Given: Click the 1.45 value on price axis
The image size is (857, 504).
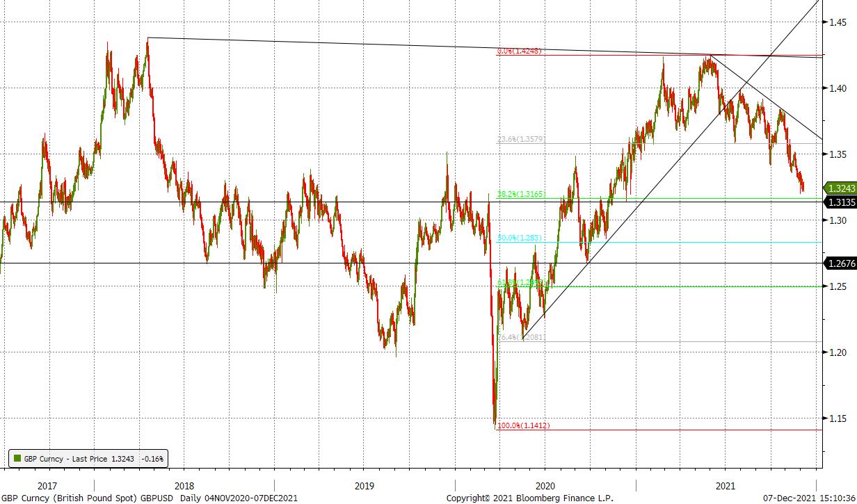Looking at the screenshot, I should [x=837, y=22].
